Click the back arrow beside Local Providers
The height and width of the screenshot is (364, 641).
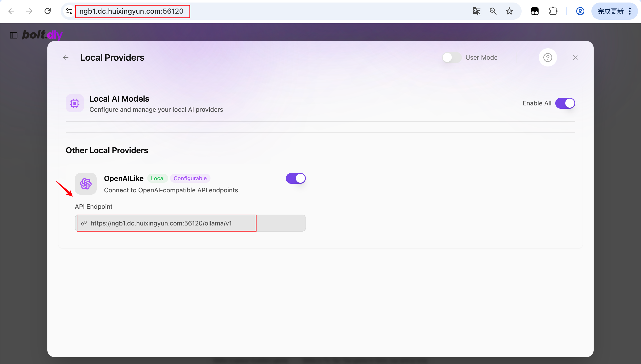(x=66, y=58)
